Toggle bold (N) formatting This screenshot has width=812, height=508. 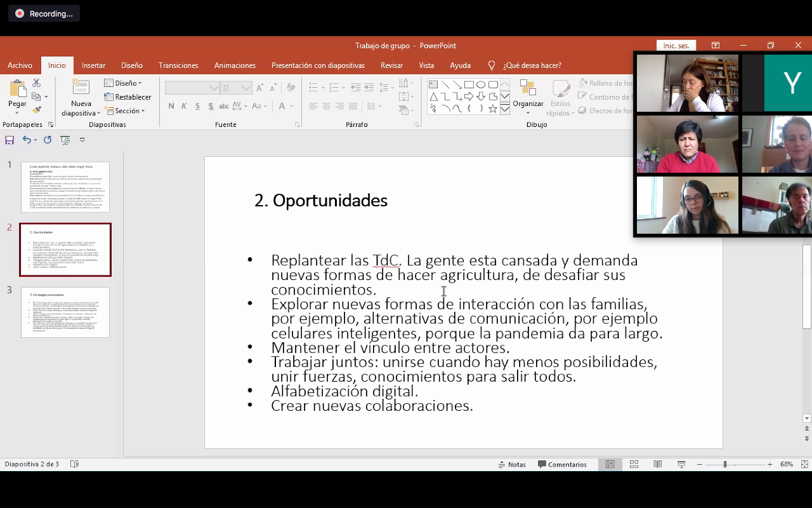click(x=171, y=106)
